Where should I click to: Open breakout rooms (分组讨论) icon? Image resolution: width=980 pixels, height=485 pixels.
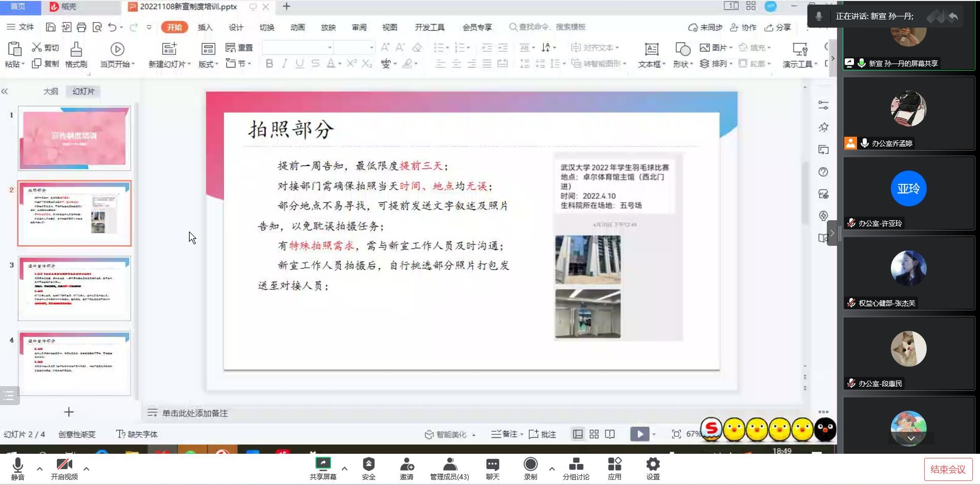pyautogui.click(x=576, y=465)
